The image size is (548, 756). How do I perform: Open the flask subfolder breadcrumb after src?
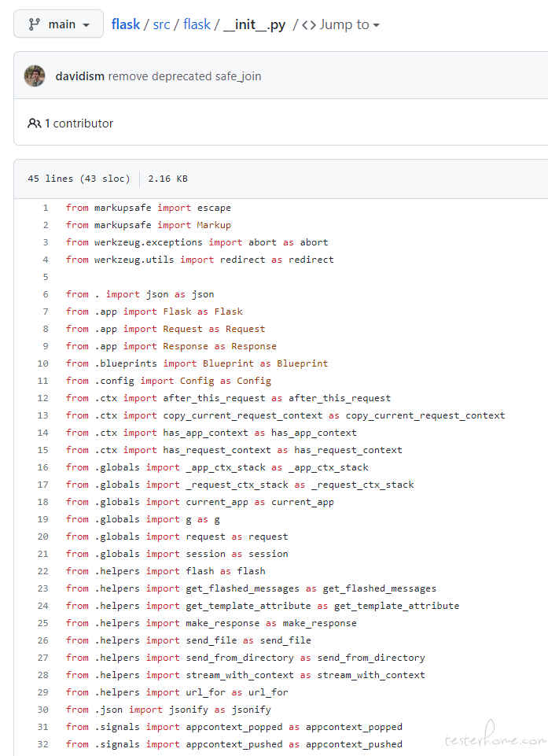pos(197,24)
